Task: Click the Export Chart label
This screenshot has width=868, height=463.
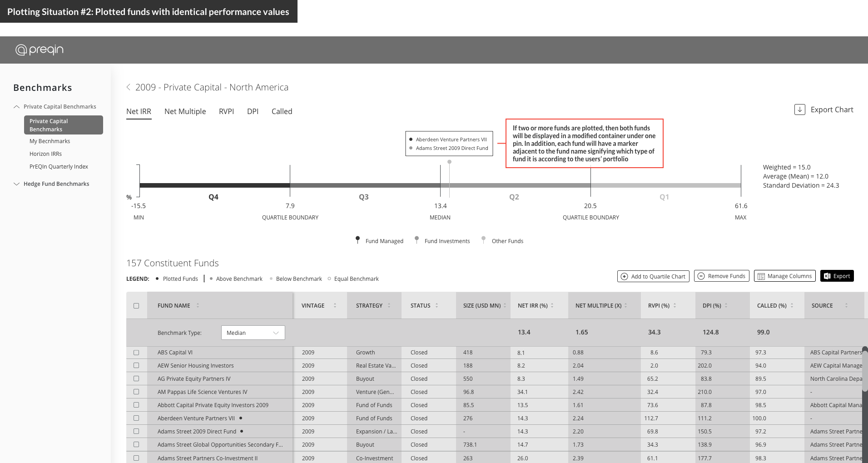Action: click(x=832, y=110)
